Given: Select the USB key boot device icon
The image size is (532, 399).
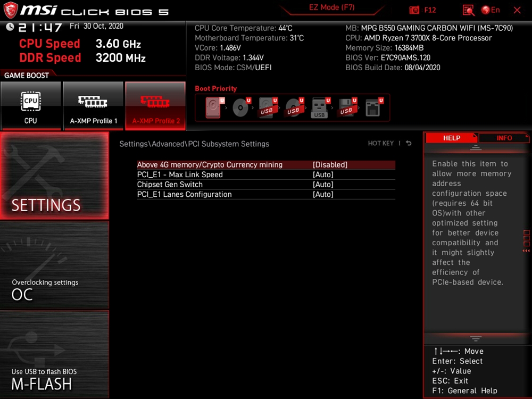Looking at the screenshot, I should (x=319, y=108).
